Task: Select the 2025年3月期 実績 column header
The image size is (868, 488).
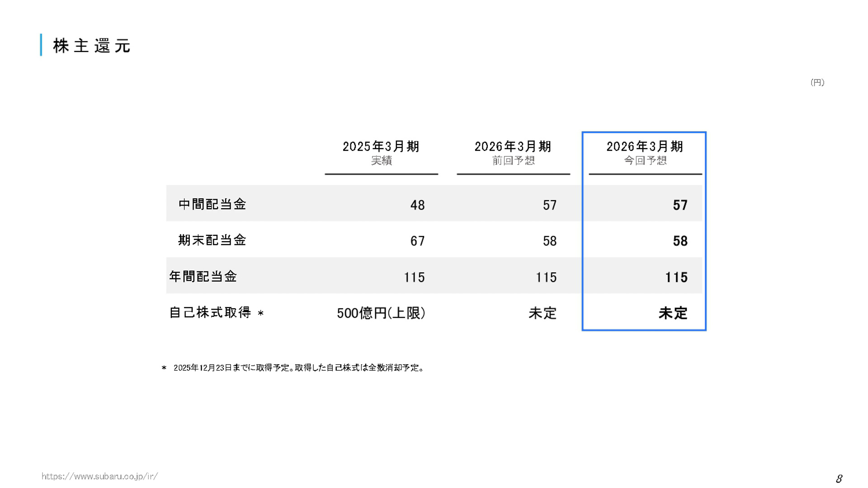Action: (381, 153)
